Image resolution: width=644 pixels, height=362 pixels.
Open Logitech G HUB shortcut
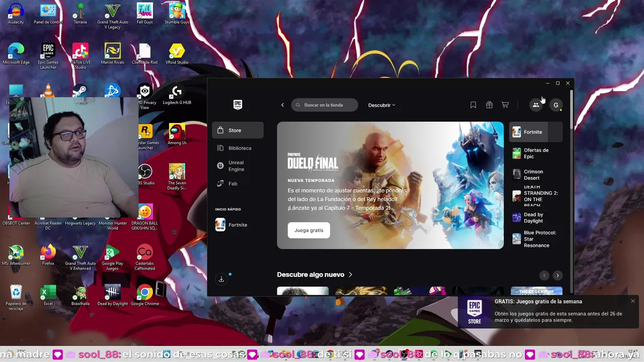pos(177,95)
